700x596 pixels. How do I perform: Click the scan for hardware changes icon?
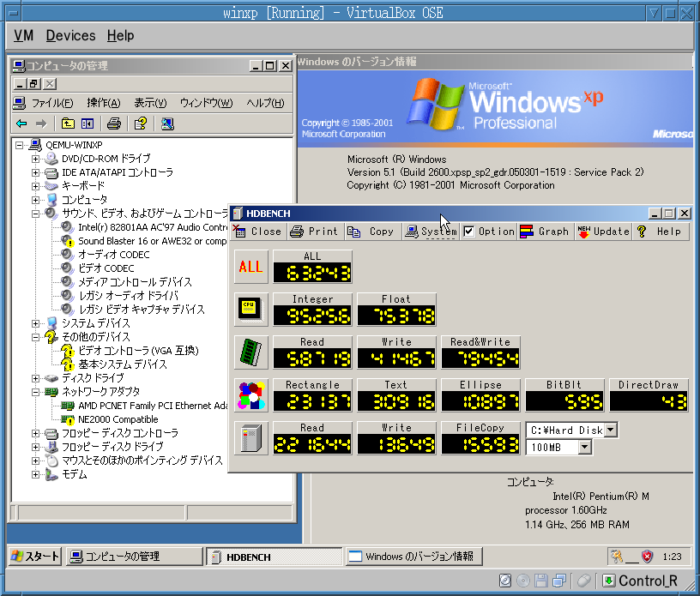[167, 123]
